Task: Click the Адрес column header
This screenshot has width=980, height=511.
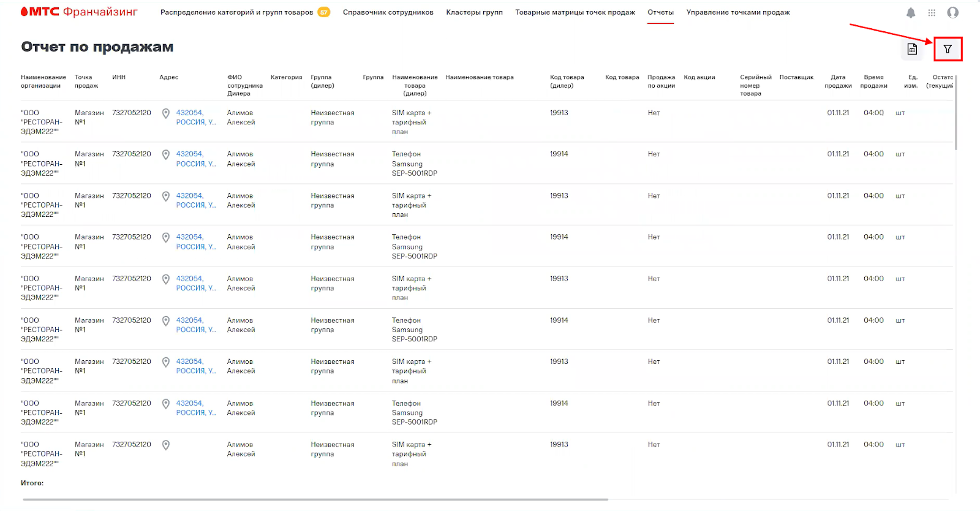Action: (x=169, y=77)
